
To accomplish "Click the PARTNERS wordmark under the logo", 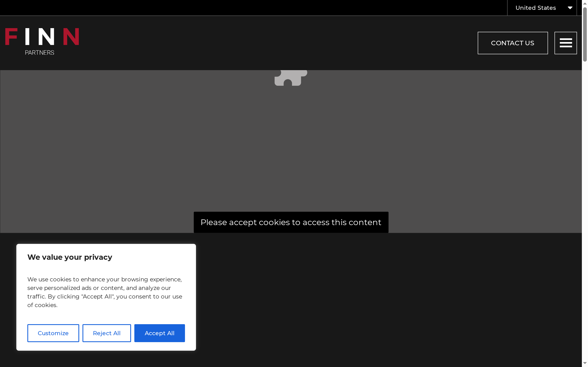I will [39, 52].
